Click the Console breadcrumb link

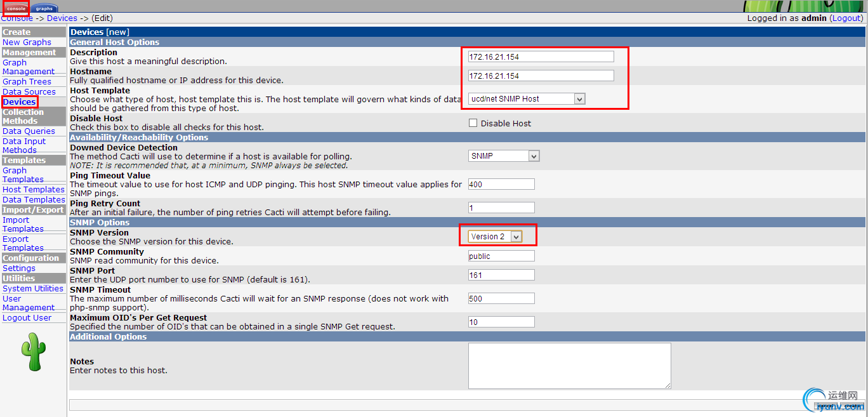point(16,18)
